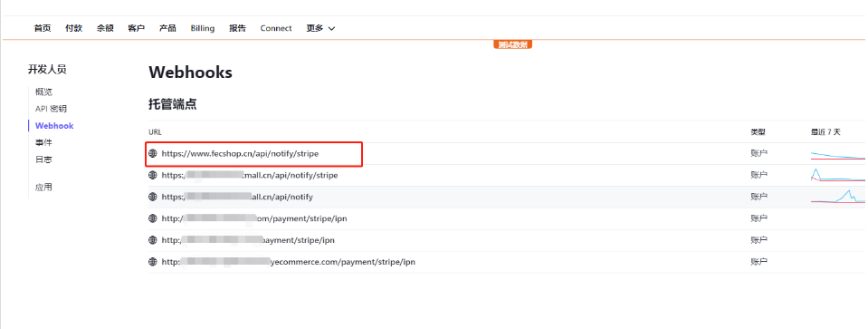Image resolution: width=868 pixels, height=329 pixels.
Task: Click 账户 type in fecshop.cn row
Action: pyautogui.click(x=759, y=153)
